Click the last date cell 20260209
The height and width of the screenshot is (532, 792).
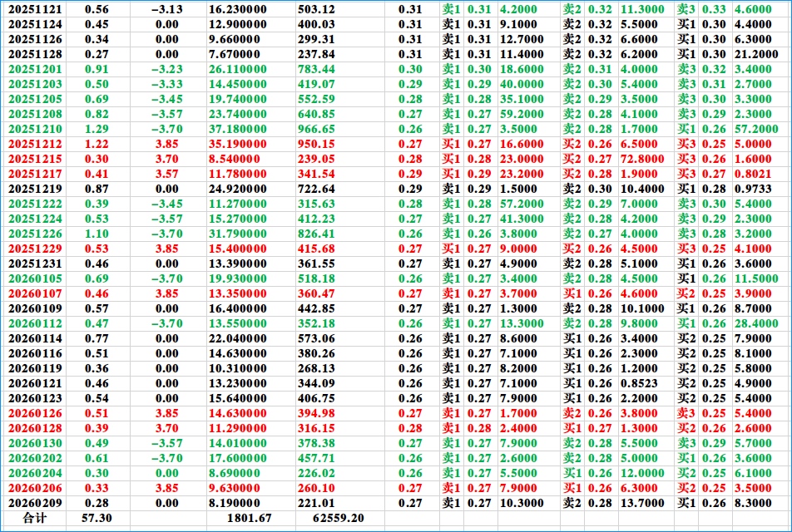(x=35, y=503)
